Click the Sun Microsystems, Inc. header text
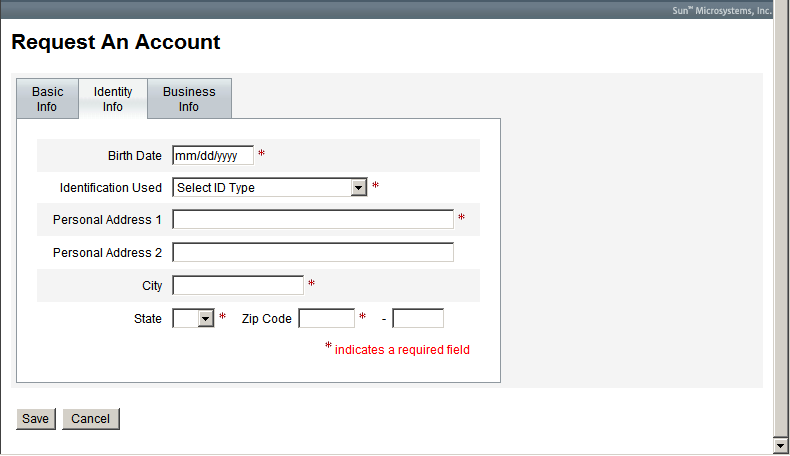 (x=721, y=11)
